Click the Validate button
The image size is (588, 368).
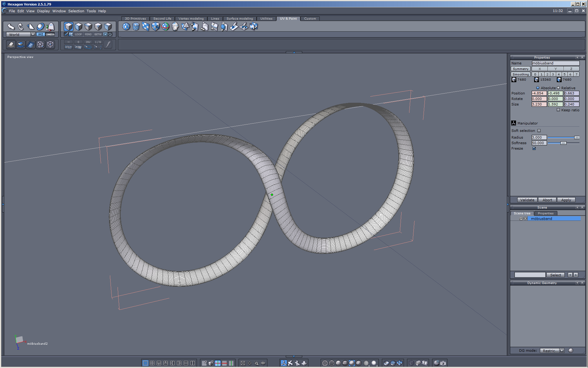(x=527, y=200)
